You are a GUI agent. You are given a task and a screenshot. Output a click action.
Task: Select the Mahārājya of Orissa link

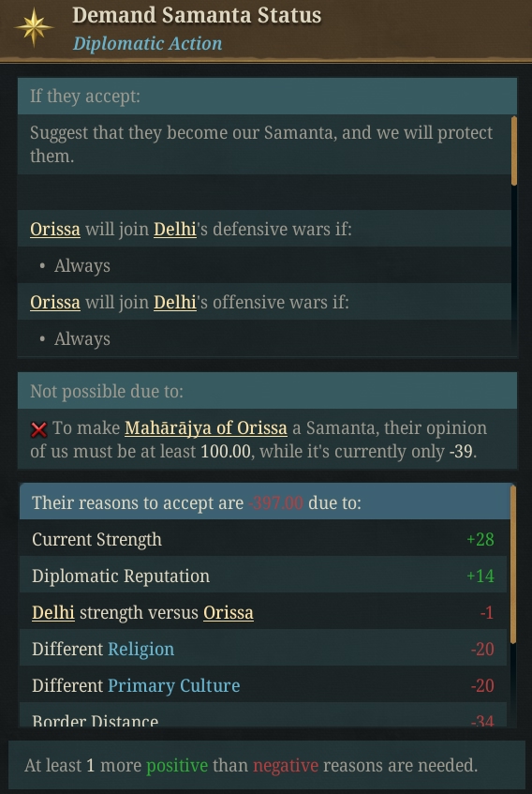pos(206,428)
